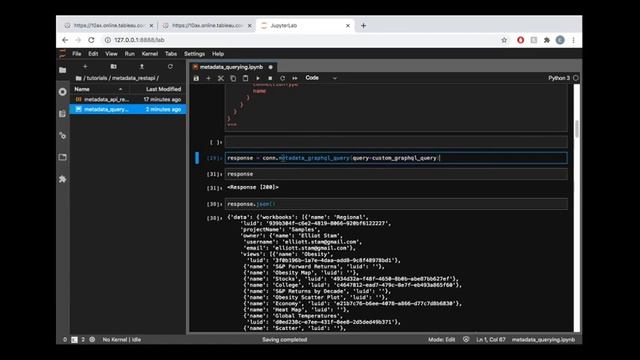Click the root folder breadcrumb icon

click(78, 78)
